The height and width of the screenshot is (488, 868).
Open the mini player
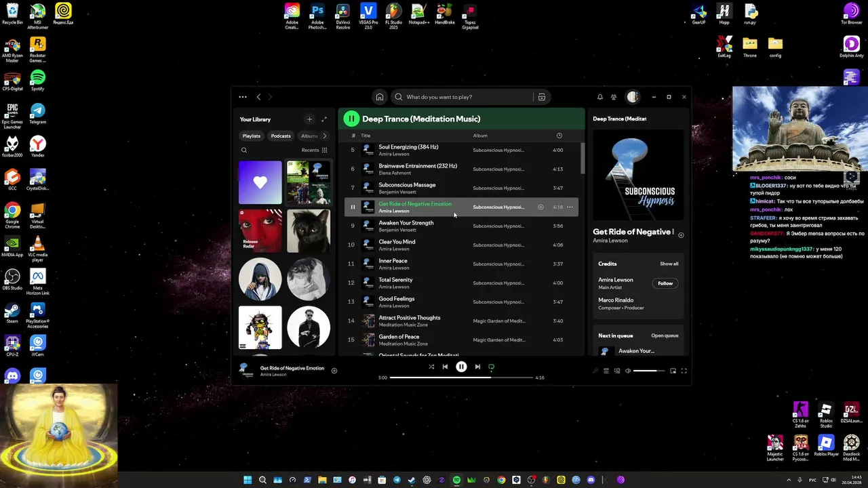[x=673, y=371]
